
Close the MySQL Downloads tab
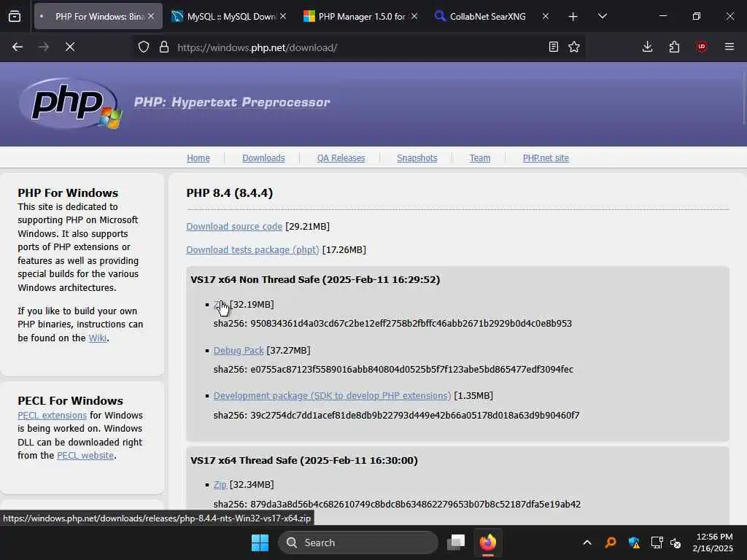click(283, 16)
